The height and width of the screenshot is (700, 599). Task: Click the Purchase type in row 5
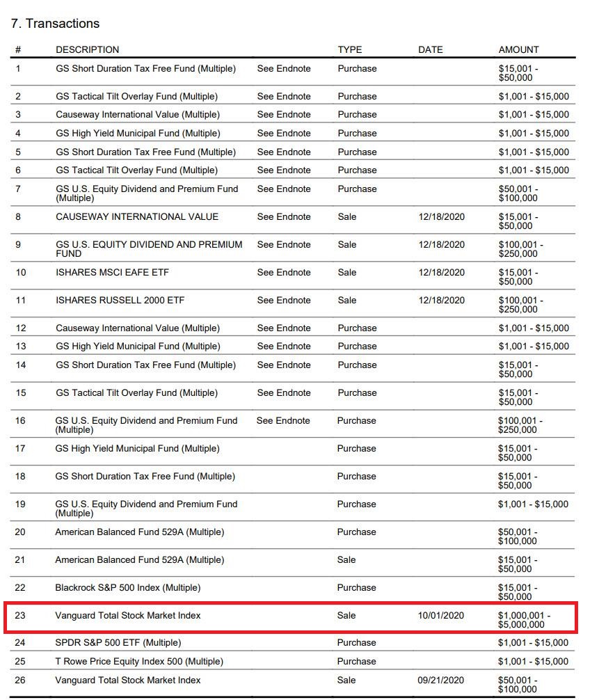(x=357, y=152)
